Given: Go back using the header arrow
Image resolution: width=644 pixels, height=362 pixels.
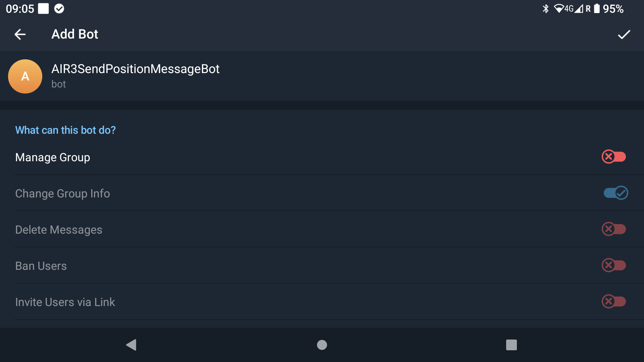Looking at the screenshot, I should (x=20, y=34).
